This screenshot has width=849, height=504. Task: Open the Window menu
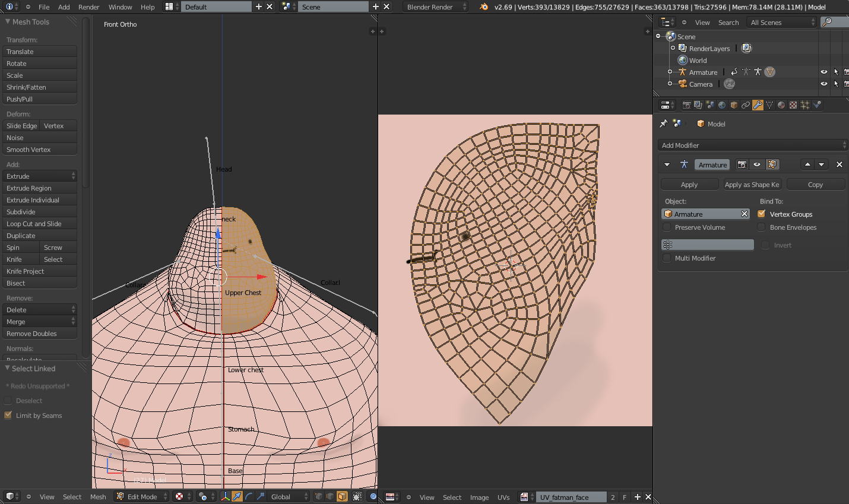[x=120, y=7]
